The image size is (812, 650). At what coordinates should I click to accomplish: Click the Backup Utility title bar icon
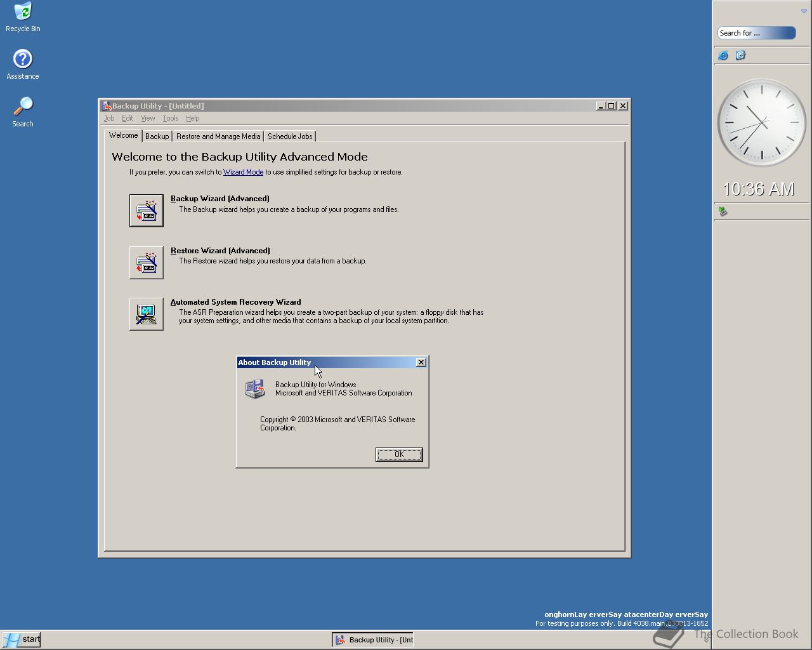click(x=107, y=106)
